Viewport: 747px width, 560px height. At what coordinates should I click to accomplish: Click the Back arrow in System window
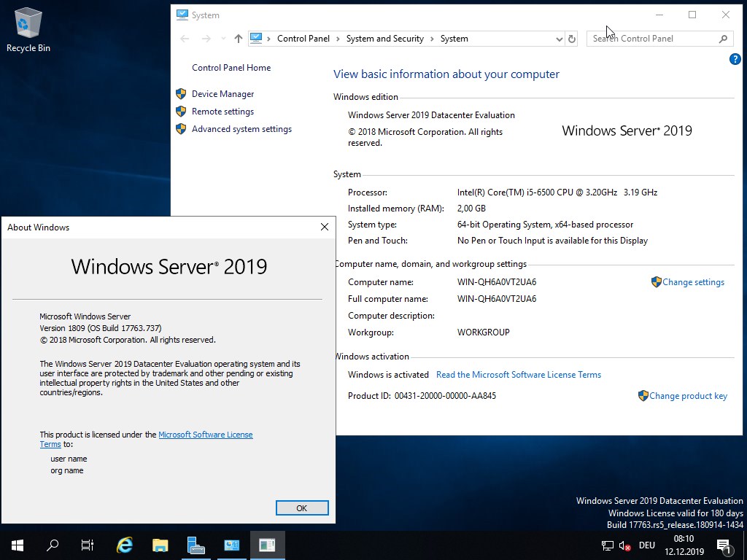click(x=185, y=39)
